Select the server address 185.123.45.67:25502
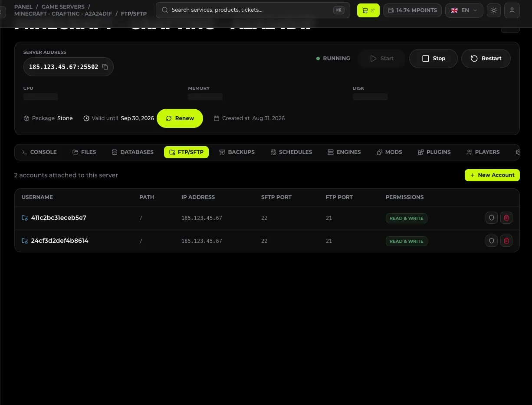Screen dimensions: 532x405 [63, 67]
